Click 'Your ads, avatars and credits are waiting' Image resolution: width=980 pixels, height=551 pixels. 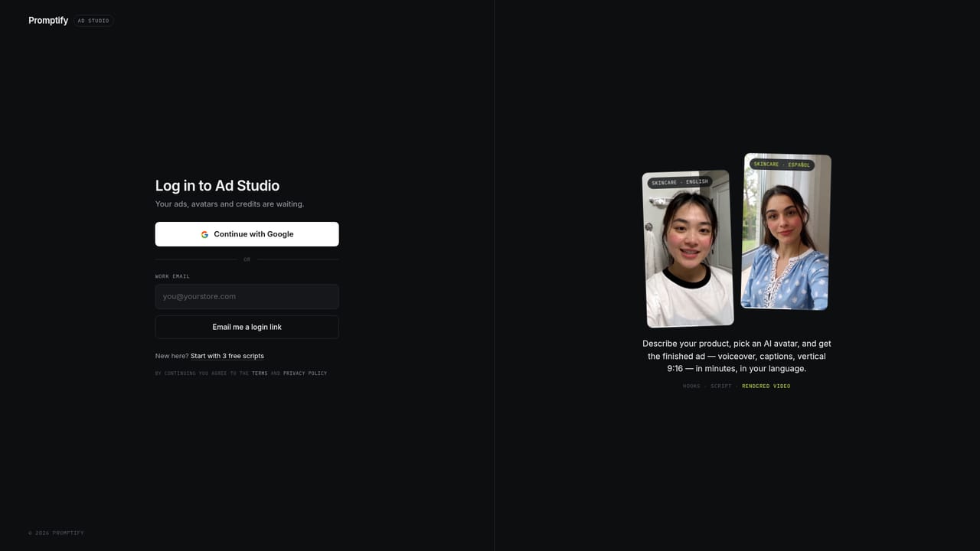pos(230,204)
